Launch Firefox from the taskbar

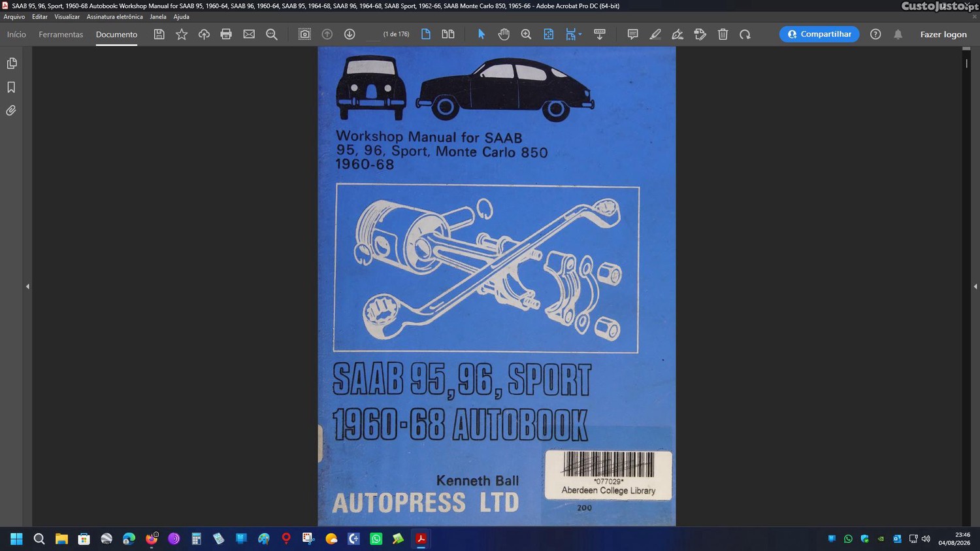[x=152, y=539]
